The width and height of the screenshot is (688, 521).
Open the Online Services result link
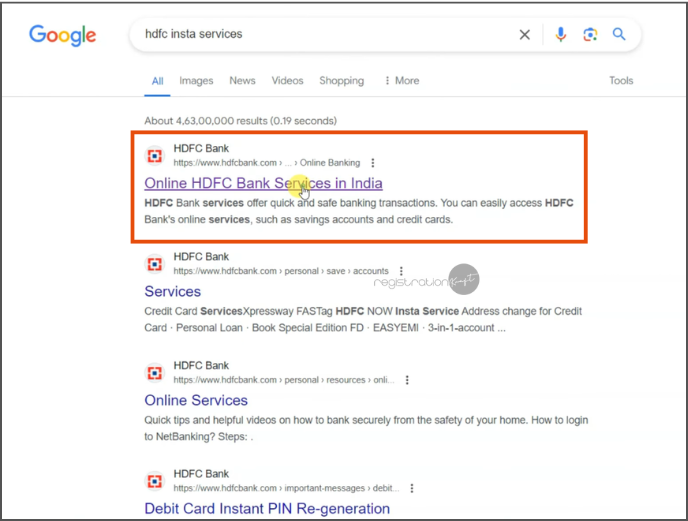click(196, 400)
